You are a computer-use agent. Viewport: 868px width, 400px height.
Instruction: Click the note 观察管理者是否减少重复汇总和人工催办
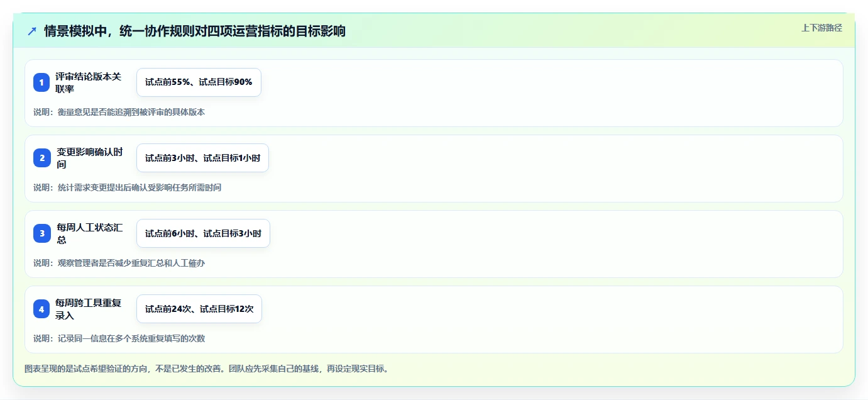click(131, 263)
